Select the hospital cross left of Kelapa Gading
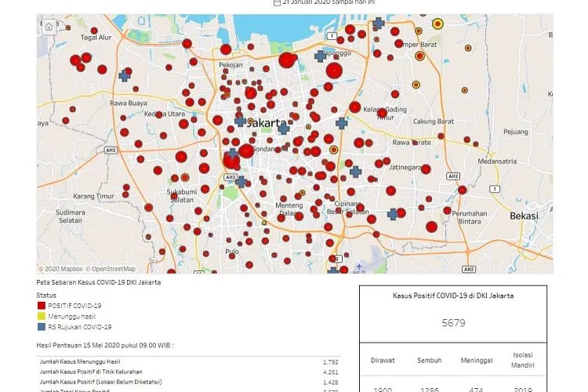This screenshot has height=392, width=588. (x=341, y=123)
